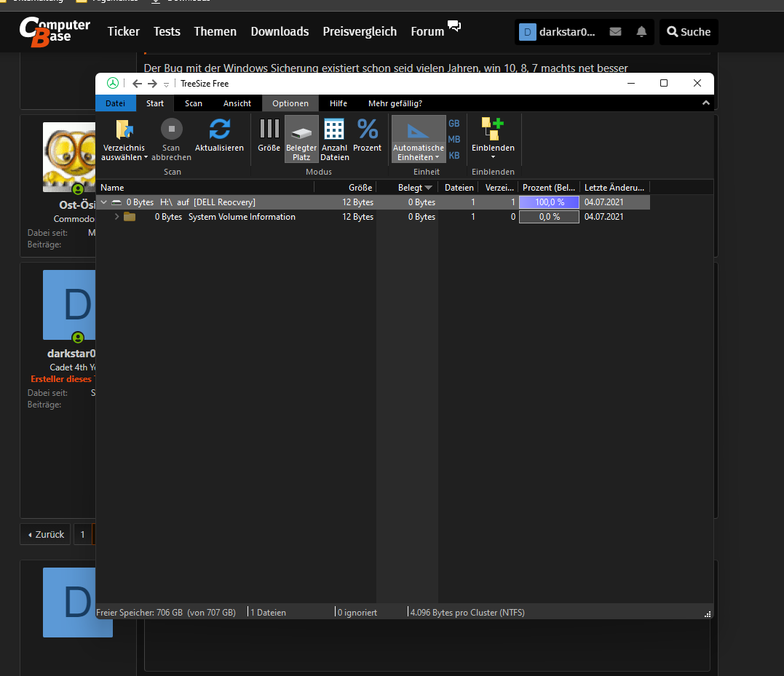Open Automatische Einheiten dropdown
784x676 pixels.
419,139
